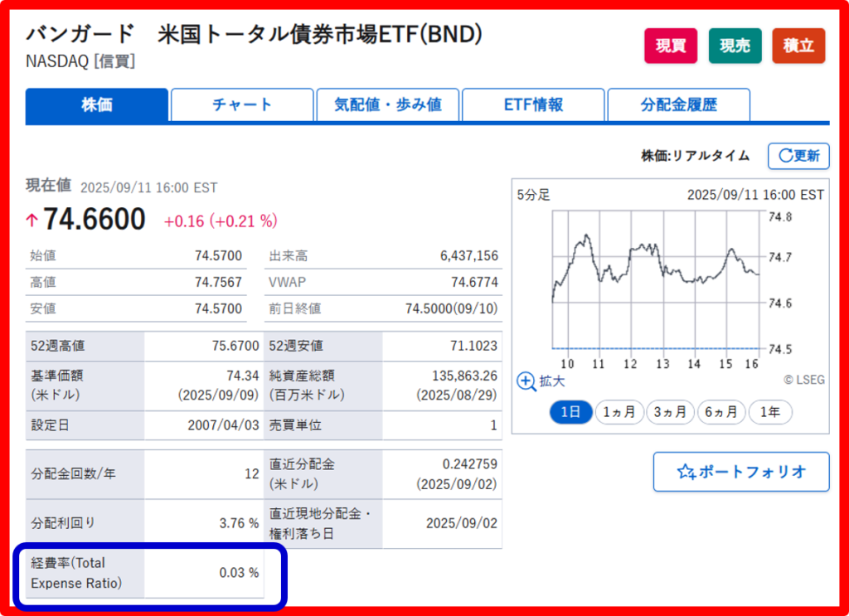Add to ポートフォリオ with the button
The image size is (849, 616).
[741, 472]
